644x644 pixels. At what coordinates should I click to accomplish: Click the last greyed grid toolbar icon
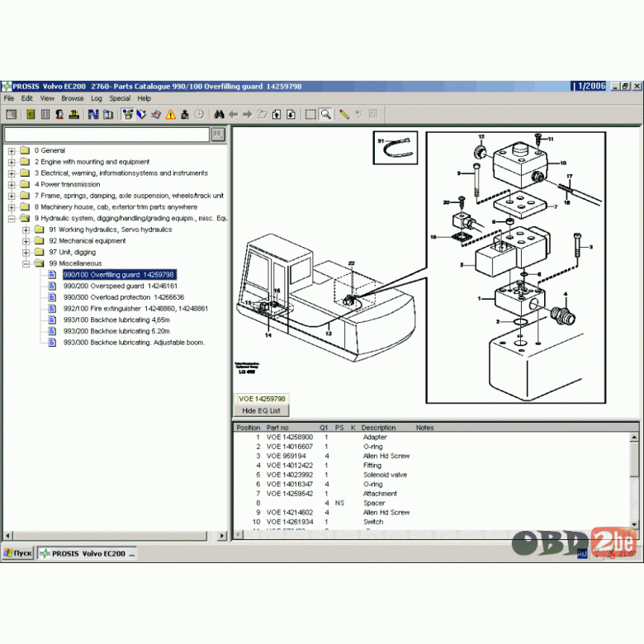373,115
